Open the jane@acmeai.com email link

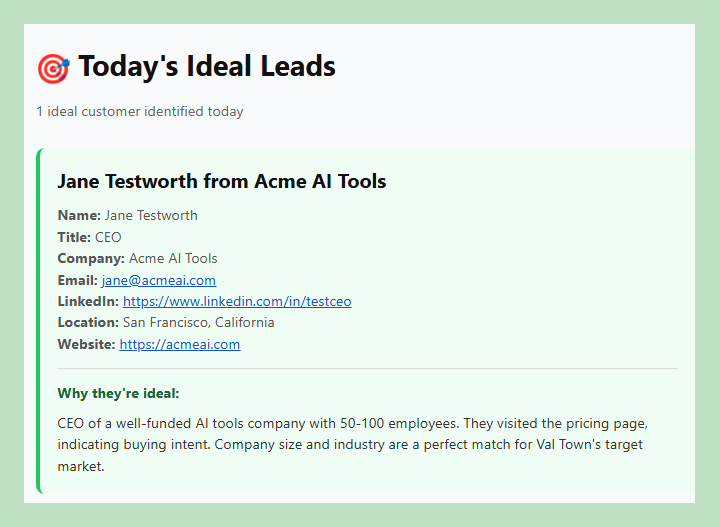pyautogui.click(x=158, y=280)
